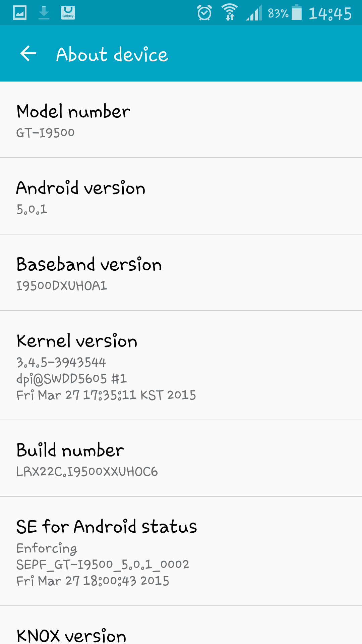362x644 pixels.
Task: Tap the image notification icon
Action: click(x=20, y=13)
